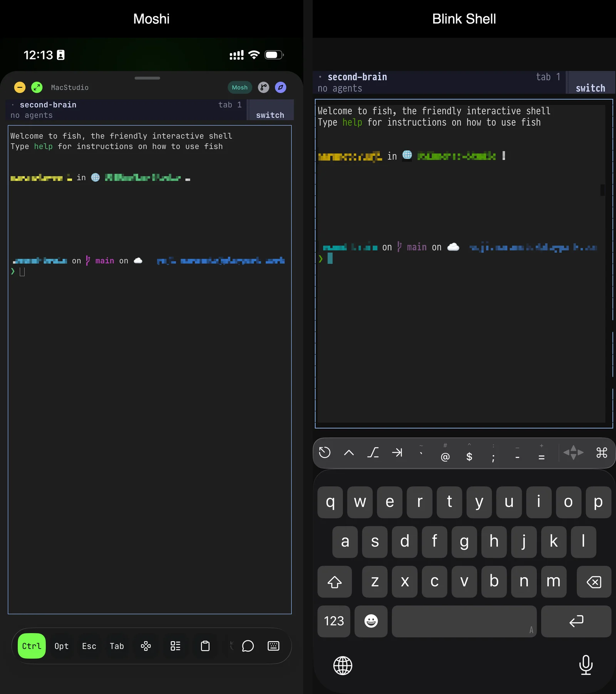This screenshot has width=616, height=694.
Task: Open the chat bubble icon in Moshi toolbar
Action: tap(248, 646)
